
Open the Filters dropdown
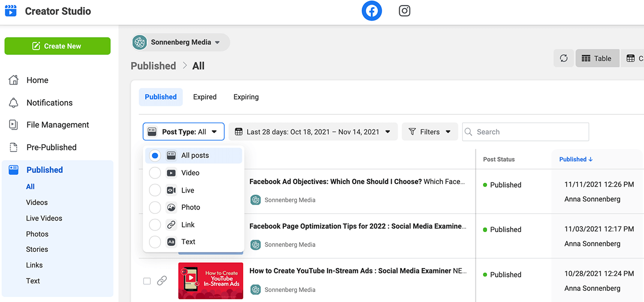click(x=430, y=132)
